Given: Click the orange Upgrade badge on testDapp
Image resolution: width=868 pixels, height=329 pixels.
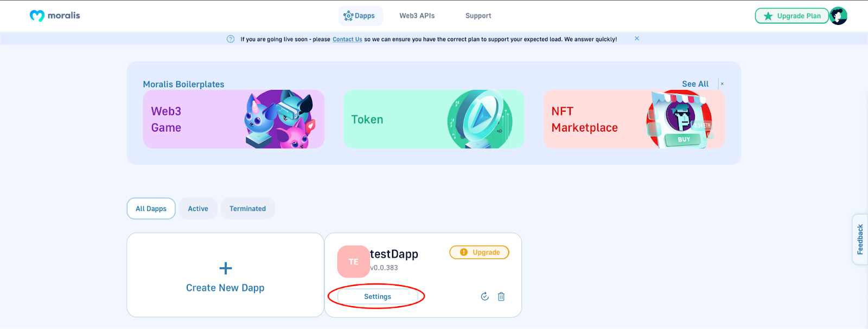Looking at the screenshot, I should (x=480, y=253).
